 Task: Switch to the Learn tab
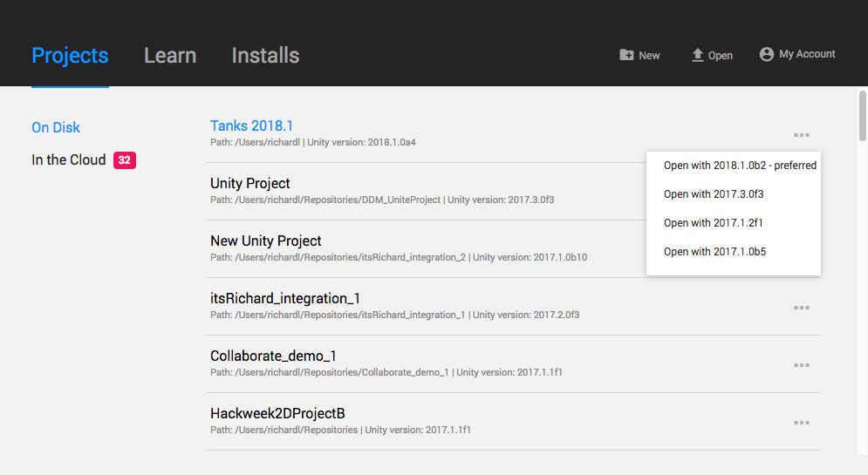point(170,56)
